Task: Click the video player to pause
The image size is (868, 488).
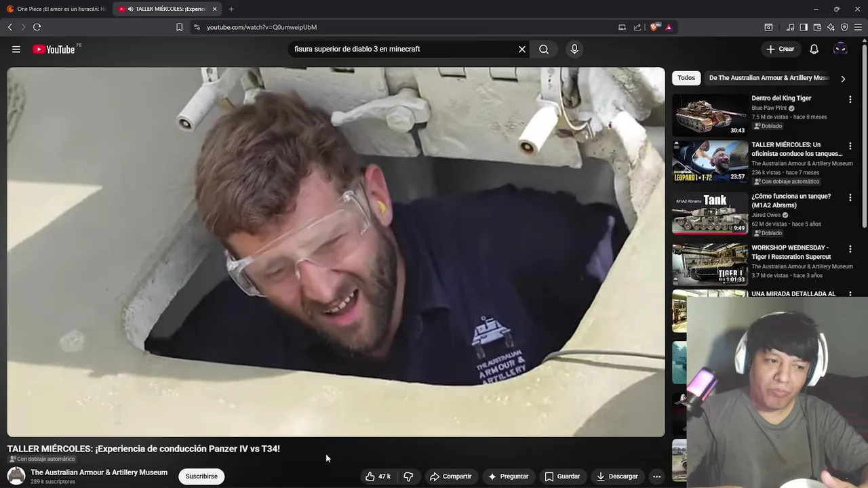Action: click(336, 252)
